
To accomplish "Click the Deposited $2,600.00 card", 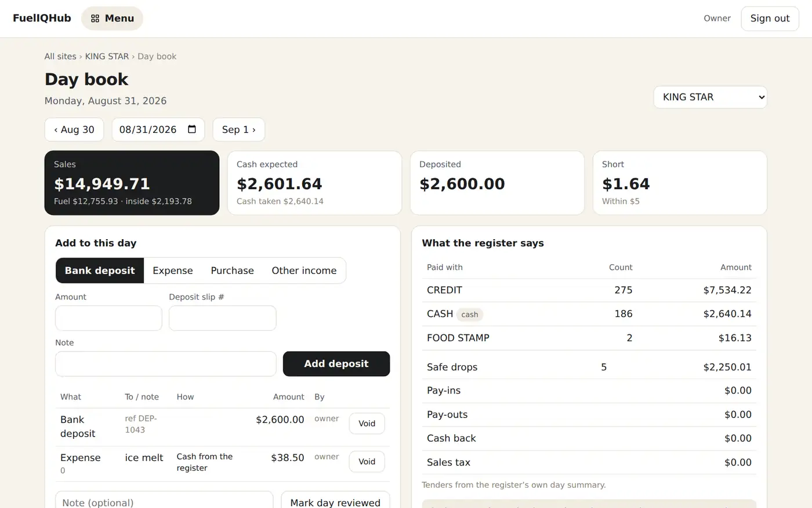I will [497, 183].
